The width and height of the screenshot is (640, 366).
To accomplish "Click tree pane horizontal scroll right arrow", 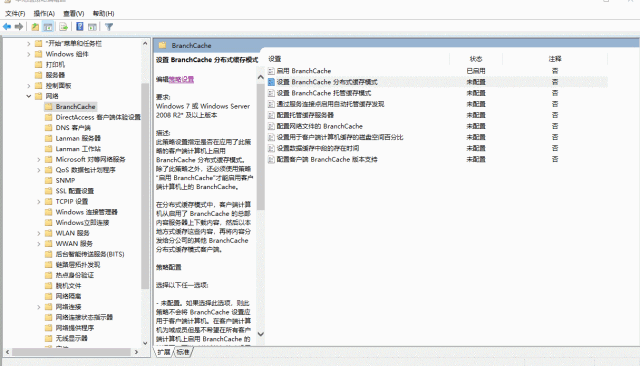I will pos(136,352).
